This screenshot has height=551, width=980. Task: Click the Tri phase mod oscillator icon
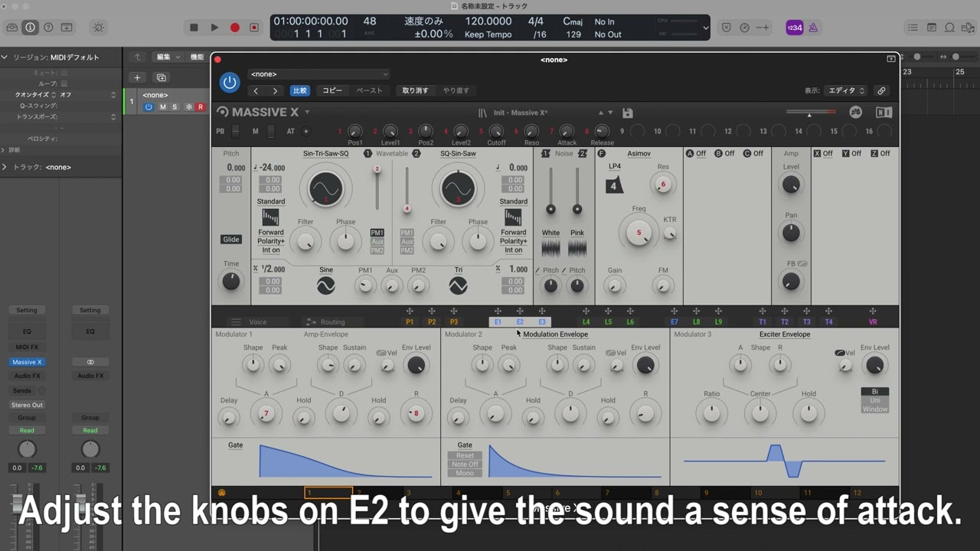click(458, 285)
